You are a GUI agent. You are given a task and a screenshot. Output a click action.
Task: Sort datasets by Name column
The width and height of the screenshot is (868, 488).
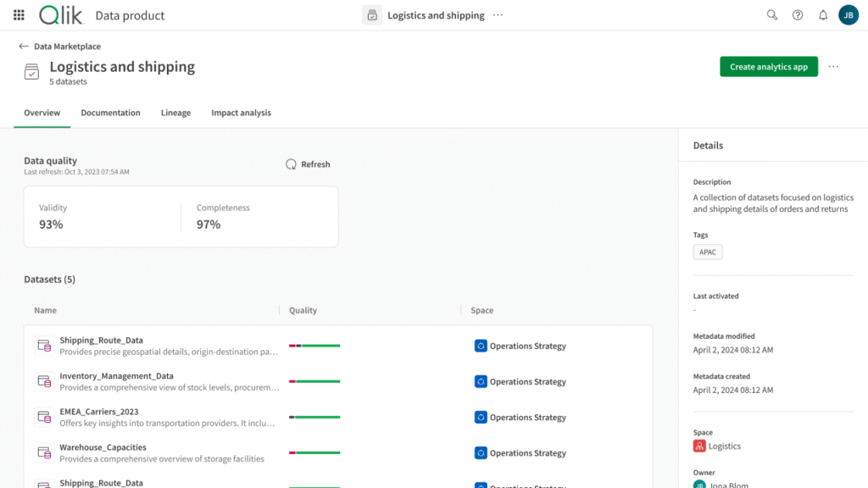(46, 310)
